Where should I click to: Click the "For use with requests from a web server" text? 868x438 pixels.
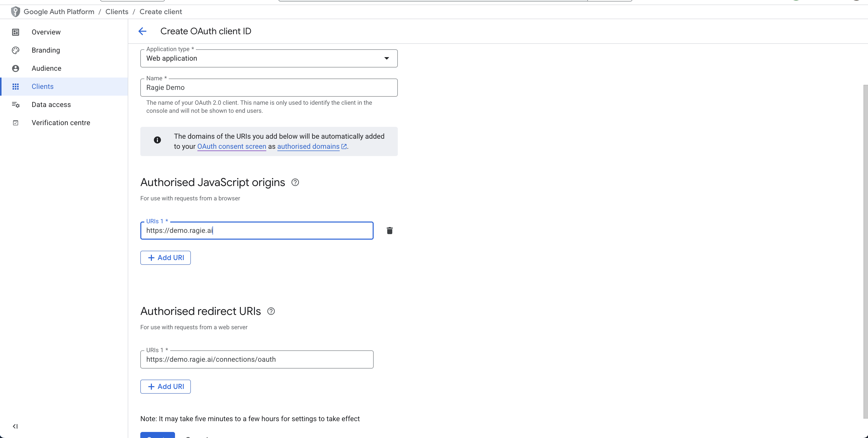(194, 327)
